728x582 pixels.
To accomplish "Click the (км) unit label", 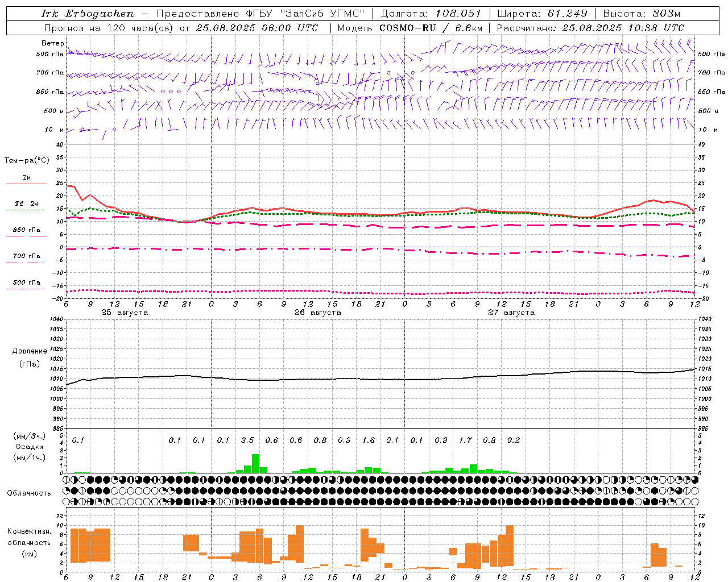I will [30, 554].
